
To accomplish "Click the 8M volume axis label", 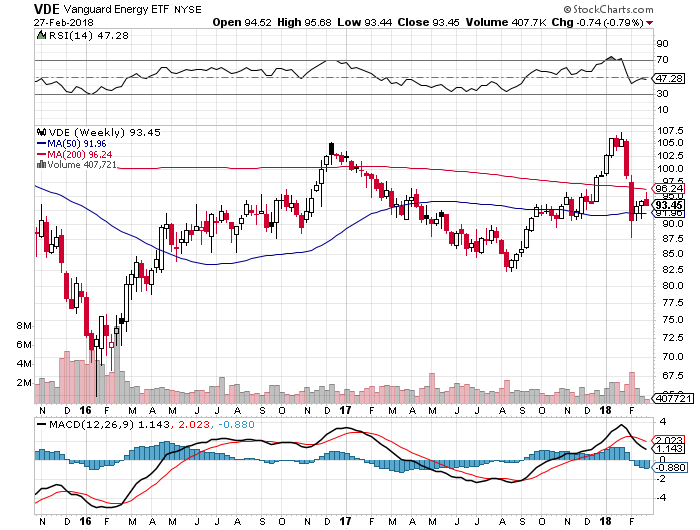I will pyautogui.click(x=24, y=326).
